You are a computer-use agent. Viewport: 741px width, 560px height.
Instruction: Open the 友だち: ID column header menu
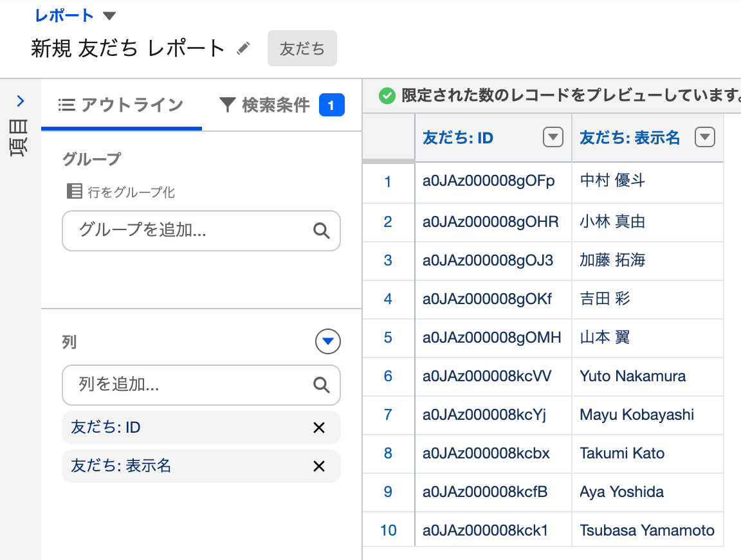[553, 138]
